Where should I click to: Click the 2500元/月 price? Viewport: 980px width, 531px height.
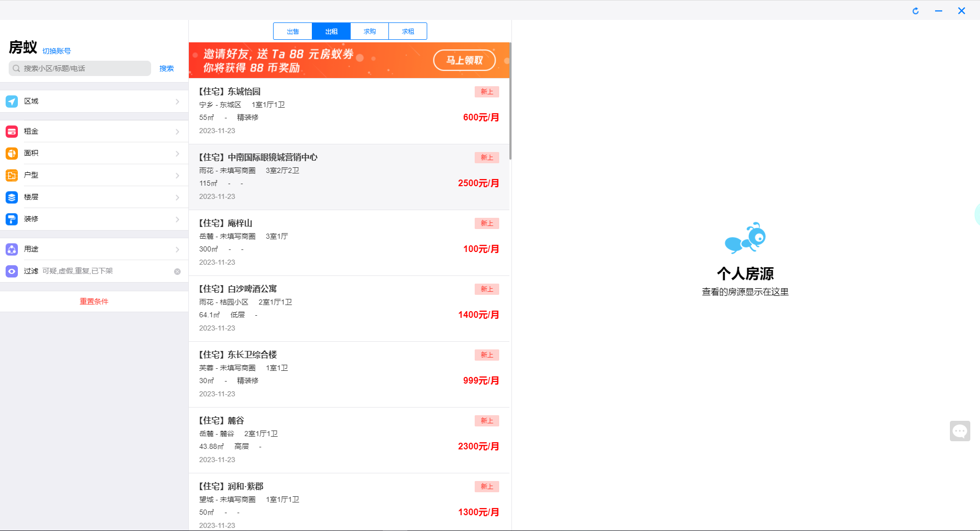click(x=478, y=183)
